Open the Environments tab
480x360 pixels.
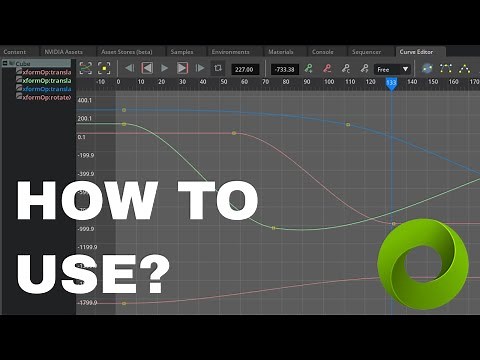click(231, 52)
